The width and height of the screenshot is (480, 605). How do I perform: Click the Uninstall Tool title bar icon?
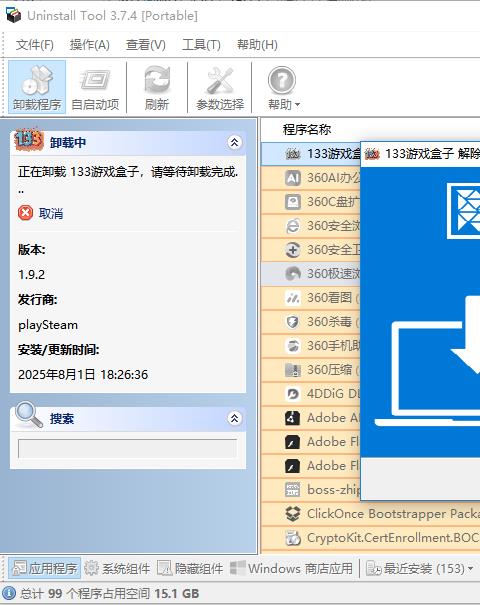click(14, 15)
